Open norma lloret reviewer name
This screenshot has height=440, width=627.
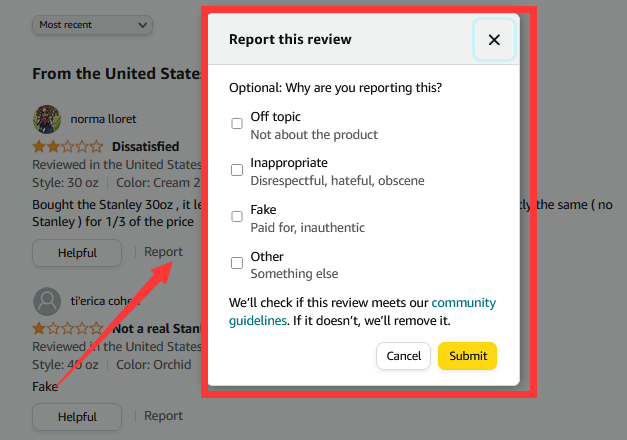coord(105,119)
